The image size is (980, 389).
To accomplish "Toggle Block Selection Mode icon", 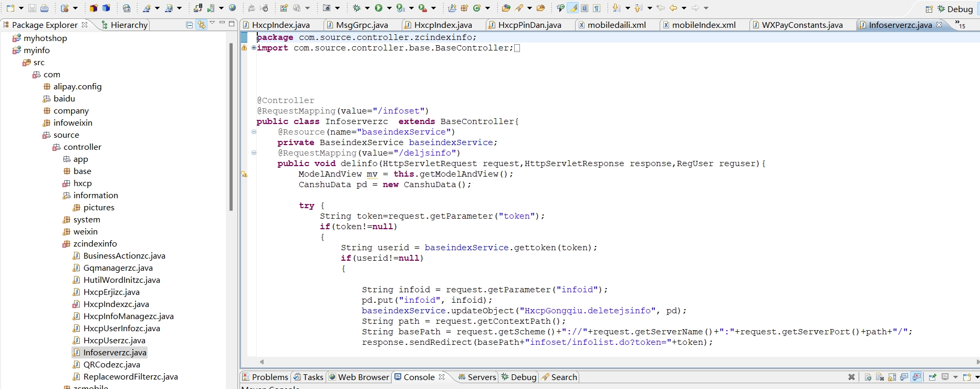I will click(x=585, y=8).
